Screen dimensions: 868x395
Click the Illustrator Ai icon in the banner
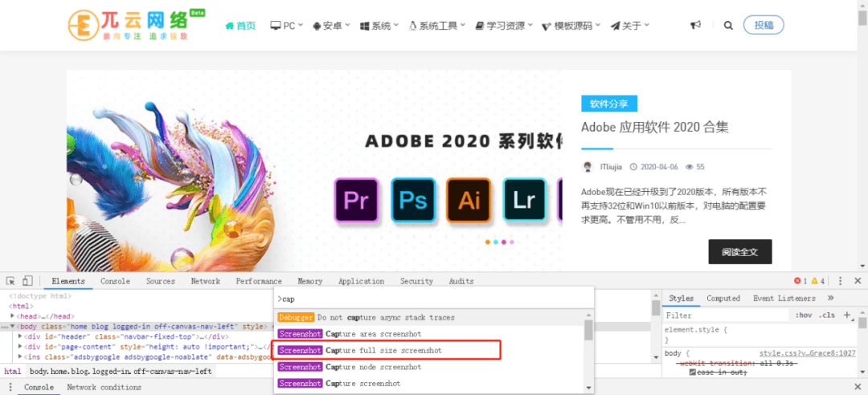tap(469, 200)
